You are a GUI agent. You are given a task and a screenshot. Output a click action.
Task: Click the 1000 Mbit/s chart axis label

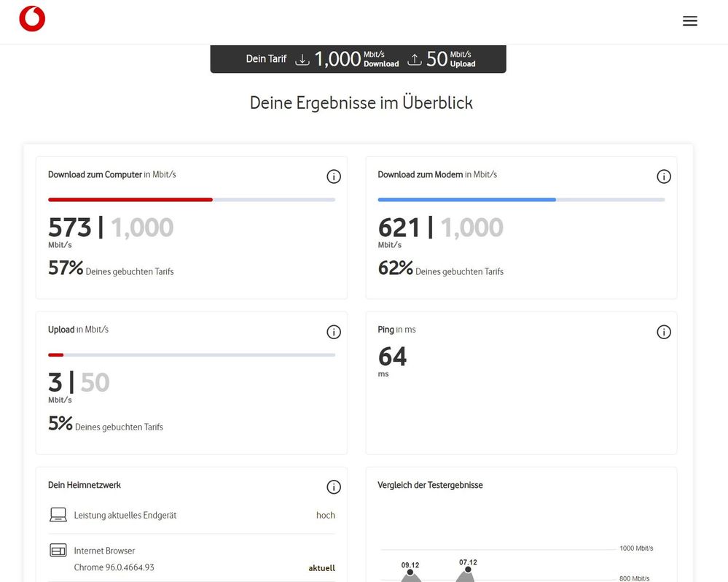click(636, 548)
